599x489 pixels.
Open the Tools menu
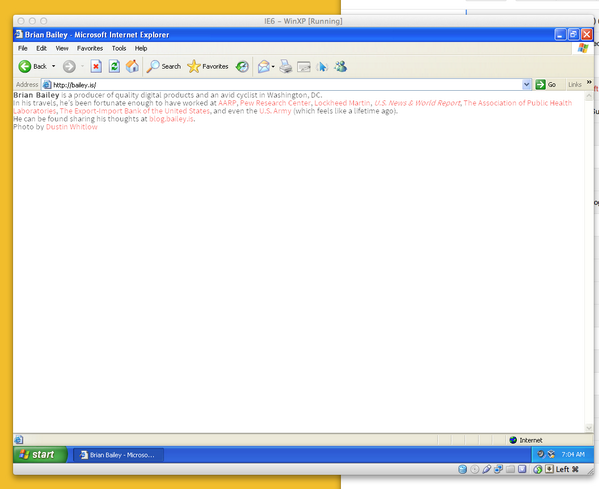pyautogui.click(x=119, y=48)
